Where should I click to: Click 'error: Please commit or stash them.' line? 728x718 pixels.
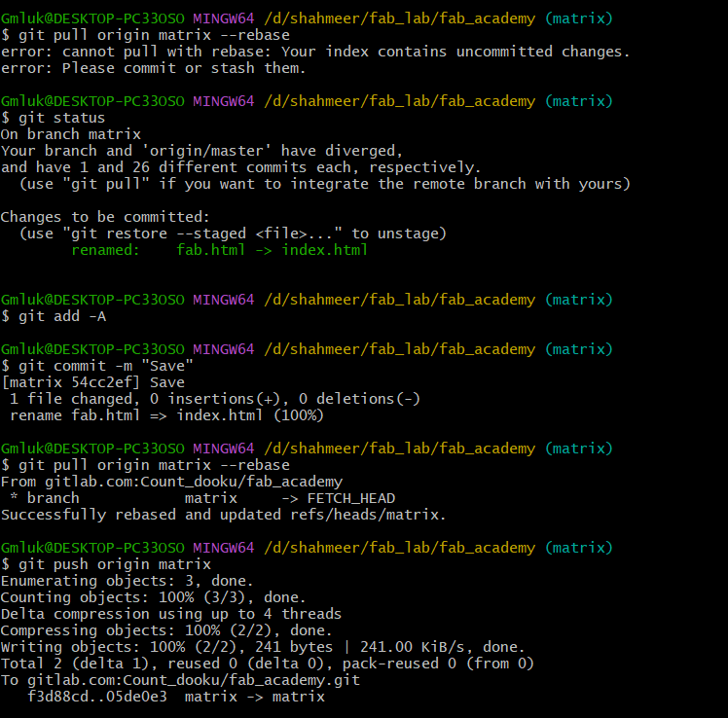(153, 68)
